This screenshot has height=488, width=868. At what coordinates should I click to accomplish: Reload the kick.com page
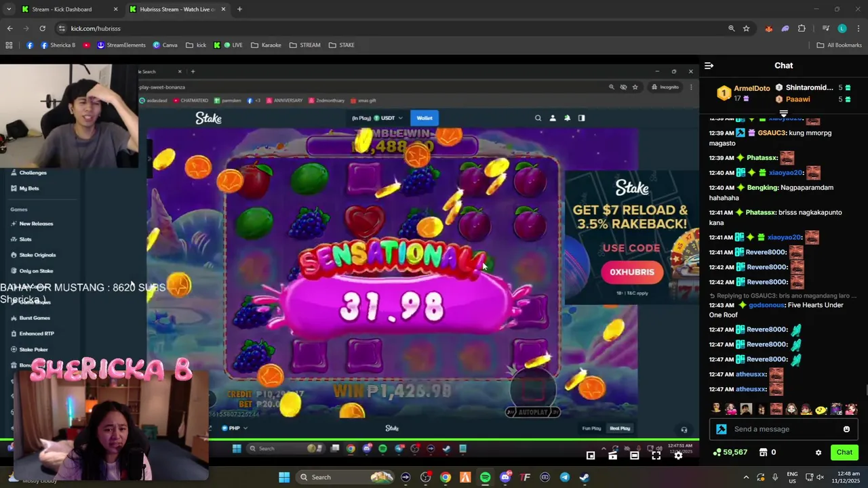click(x=42, y=28)
